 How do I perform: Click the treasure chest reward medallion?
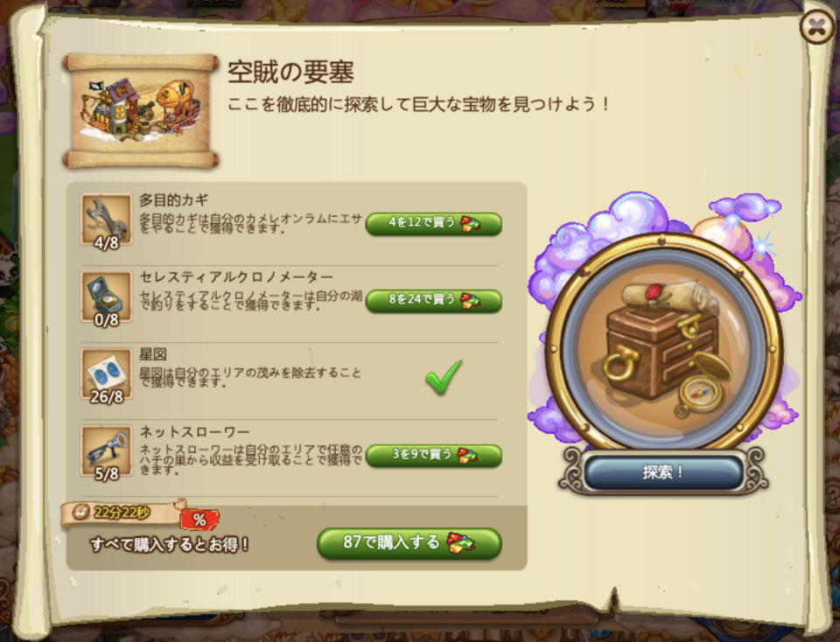click(664, 343)
